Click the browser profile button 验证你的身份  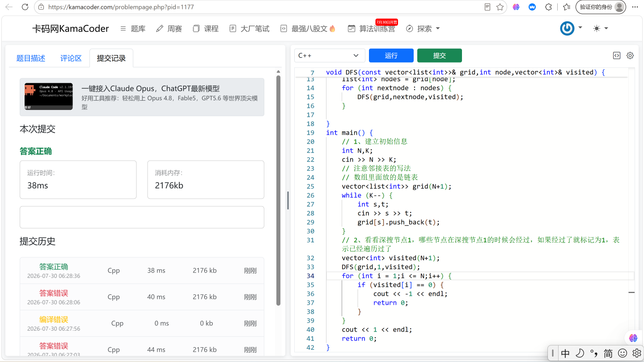[x=601, y=7]
